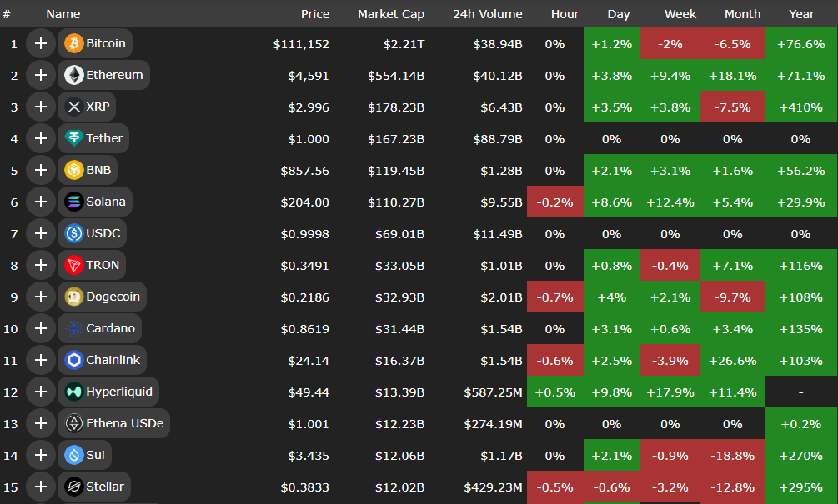The height and width of the screenshot is (504, 838).
Task: Click the Tether logo icon
Action: click(73, 138)
